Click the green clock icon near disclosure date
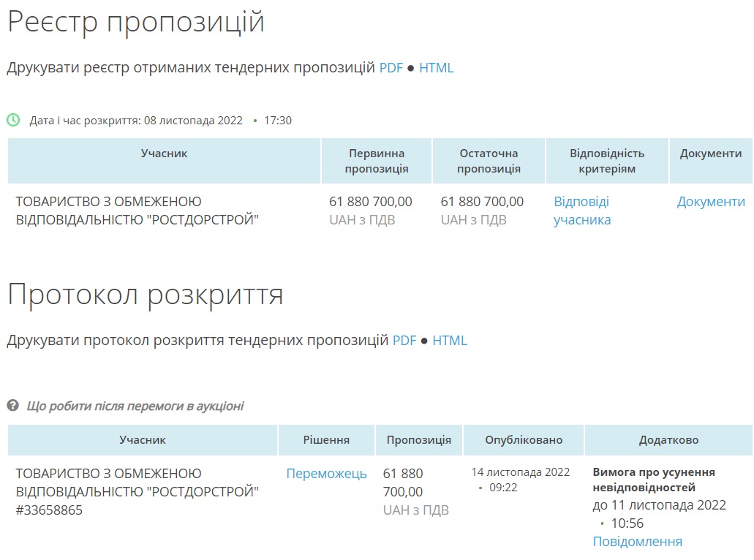This screenshot has height=560, width=754. click(13, 120)
